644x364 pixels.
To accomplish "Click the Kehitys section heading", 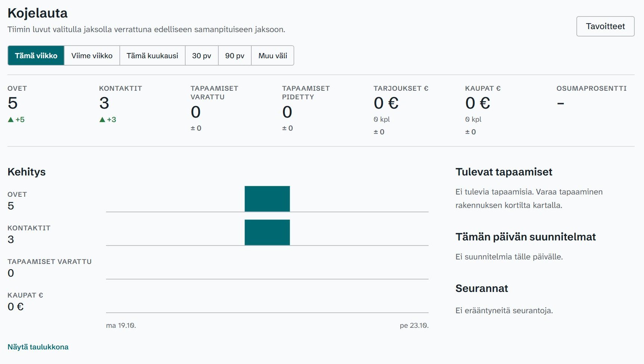I will coord(27,172).
